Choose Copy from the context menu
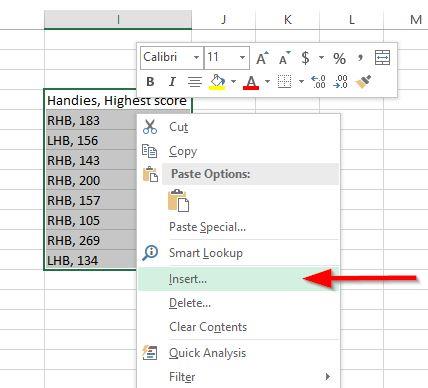The height and width of the screenshot is (388, 428). pyautogui.click(x=238, y=151)
